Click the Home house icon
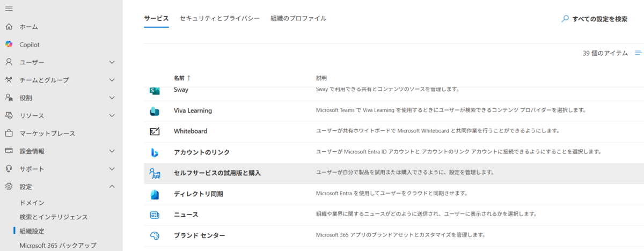644x251 pixels. tap(9, 27)
